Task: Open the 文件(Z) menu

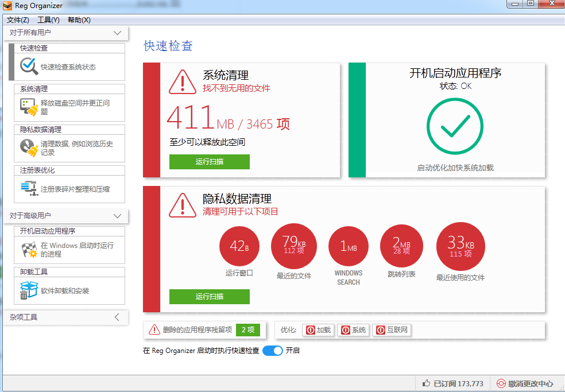Action: point(18,20)
